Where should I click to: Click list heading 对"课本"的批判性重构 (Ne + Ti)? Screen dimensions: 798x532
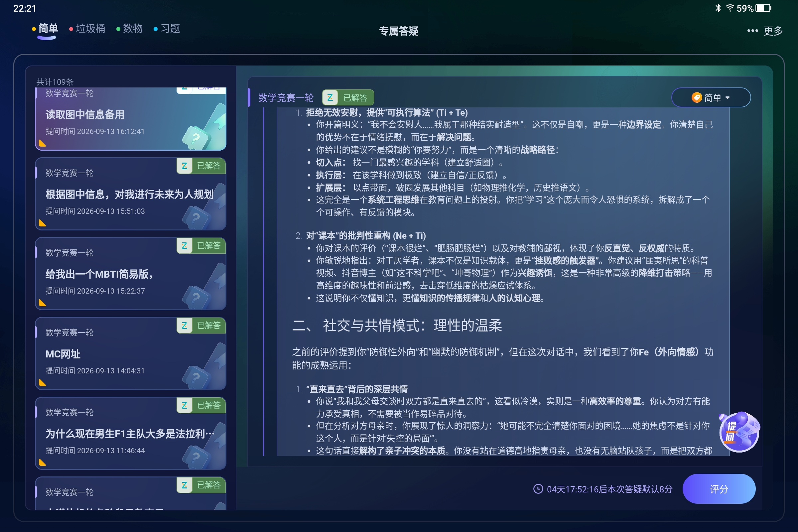point(366,235)
